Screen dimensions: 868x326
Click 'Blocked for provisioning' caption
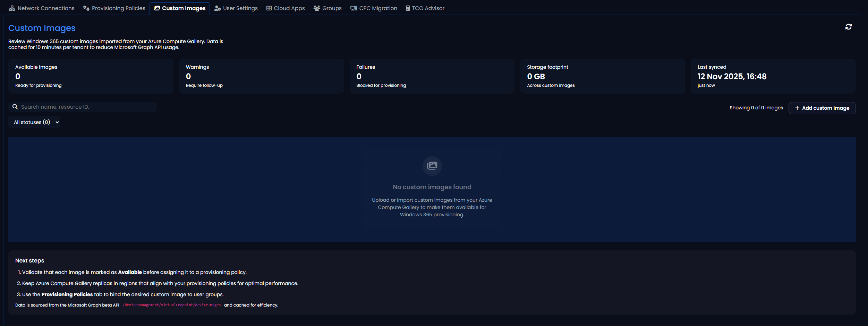coord(381,85)
